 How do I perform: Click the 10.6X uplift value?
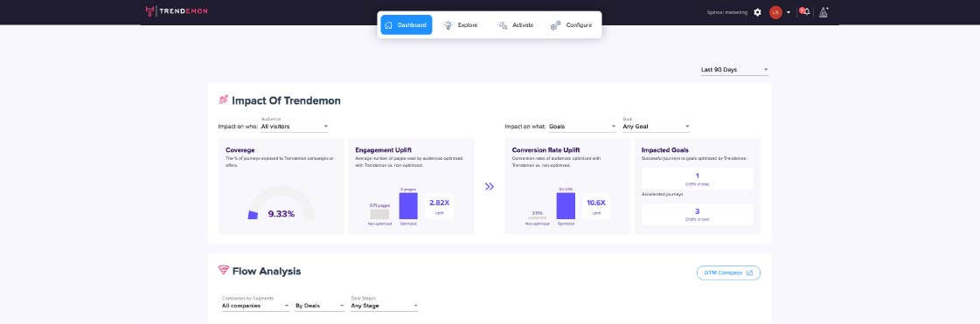pyautogui.click(x=597, y=203)
